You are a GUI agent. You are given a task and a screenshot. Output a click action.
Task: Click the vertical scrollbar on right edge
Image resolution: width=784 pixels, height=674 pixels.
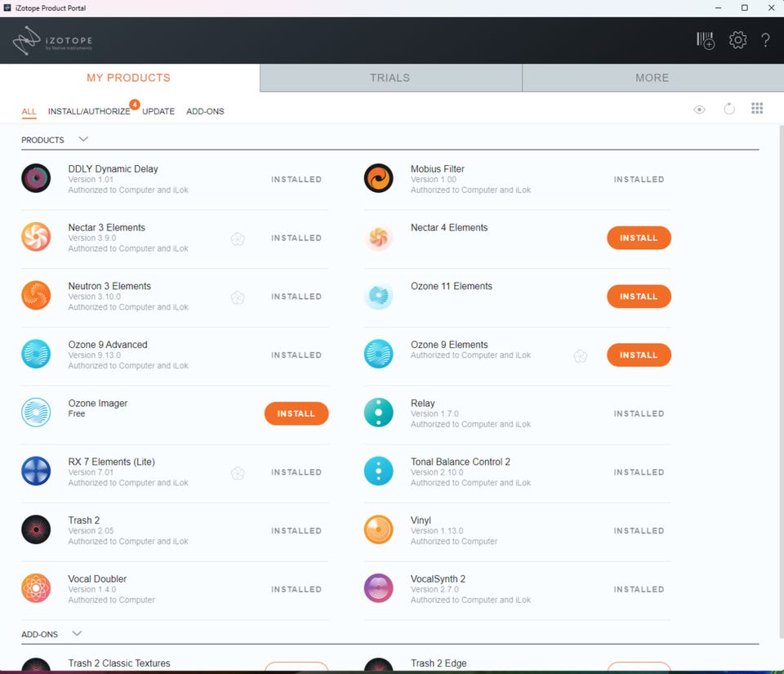click(781, 382)
